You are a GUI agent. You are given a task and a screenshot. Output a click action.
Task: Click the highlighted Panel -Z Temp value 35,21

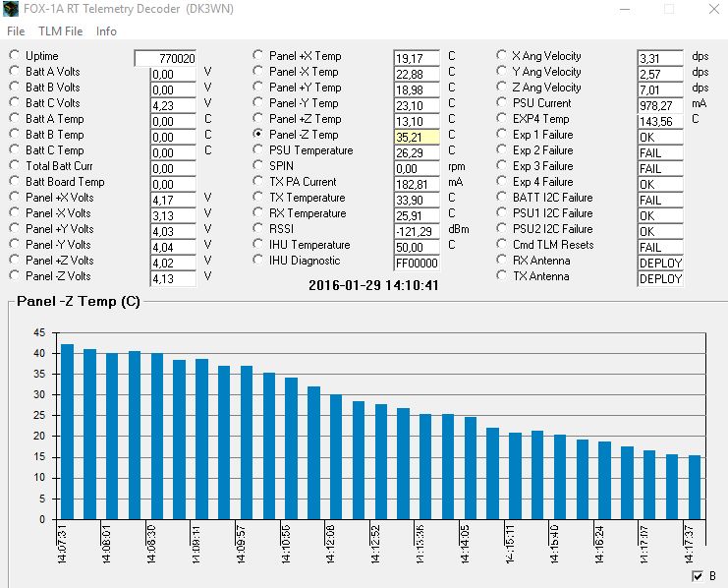pos(417,137)
